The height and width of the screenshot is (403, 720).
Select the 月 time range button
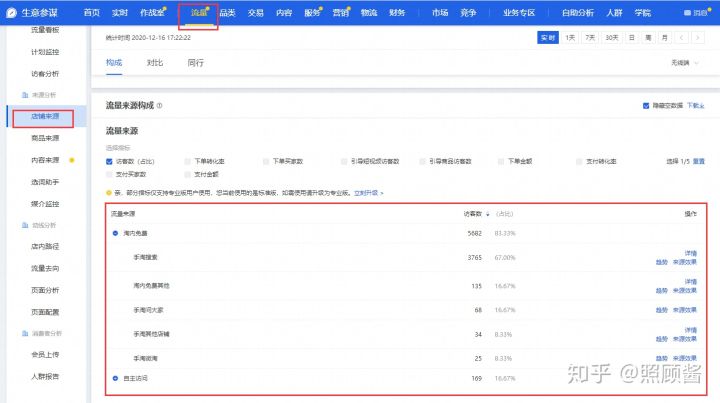coord(664,38)
